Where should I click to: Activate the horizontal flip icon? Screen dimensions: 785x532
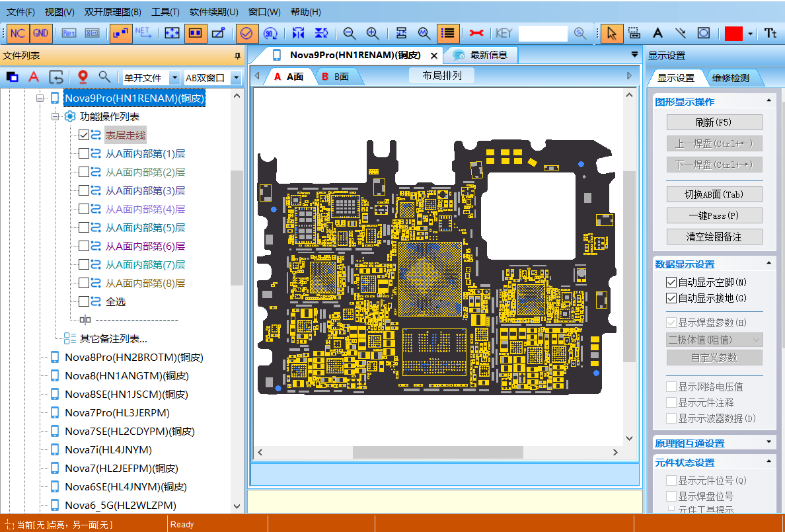297,33
